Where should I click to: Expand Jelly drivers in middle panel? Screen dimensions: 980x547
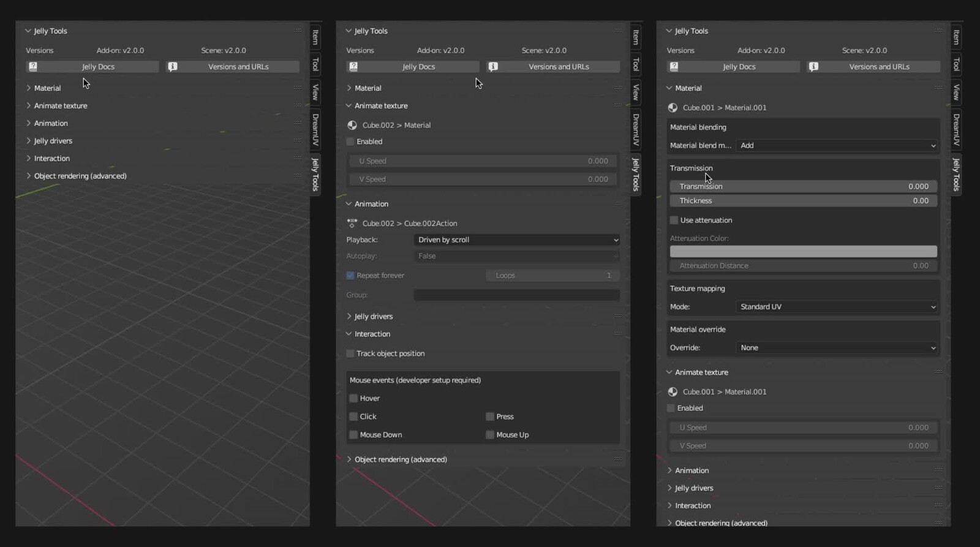[x=349, y=316]
